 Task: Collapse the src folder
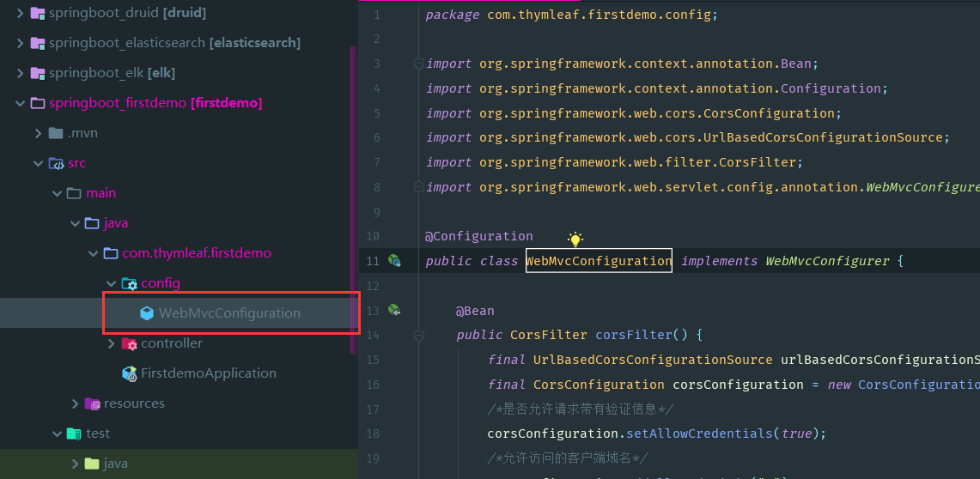pos(39,164)
